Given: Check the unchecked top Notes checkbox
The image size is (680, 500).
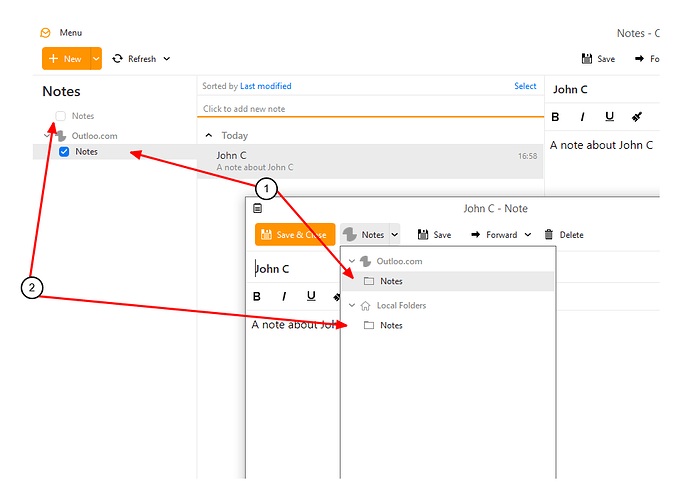Looking at the screenshot, I should [x=60, y=116].
